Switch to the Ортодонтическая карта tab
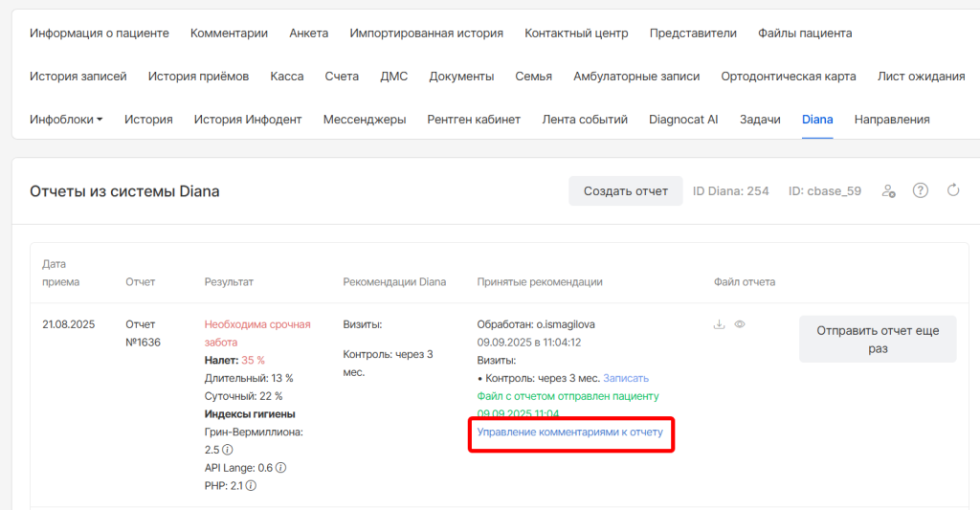The height and width of the screenshot is (510, 980). (x=788, y=77)
